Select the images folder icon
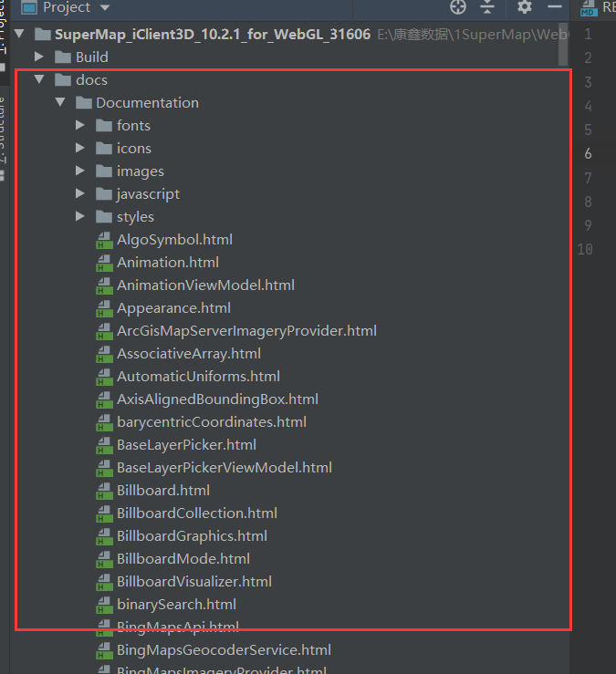 click(104, 171)
